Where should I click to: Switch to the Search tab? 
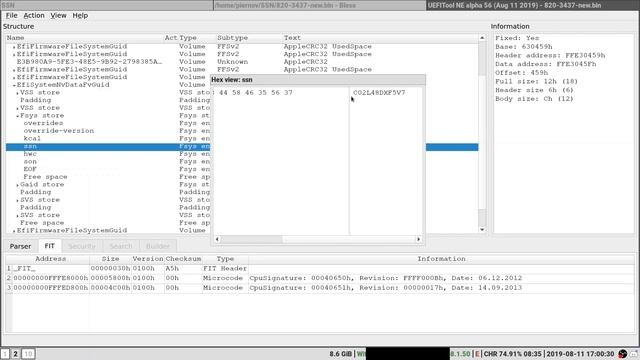[x=121, y=246]
